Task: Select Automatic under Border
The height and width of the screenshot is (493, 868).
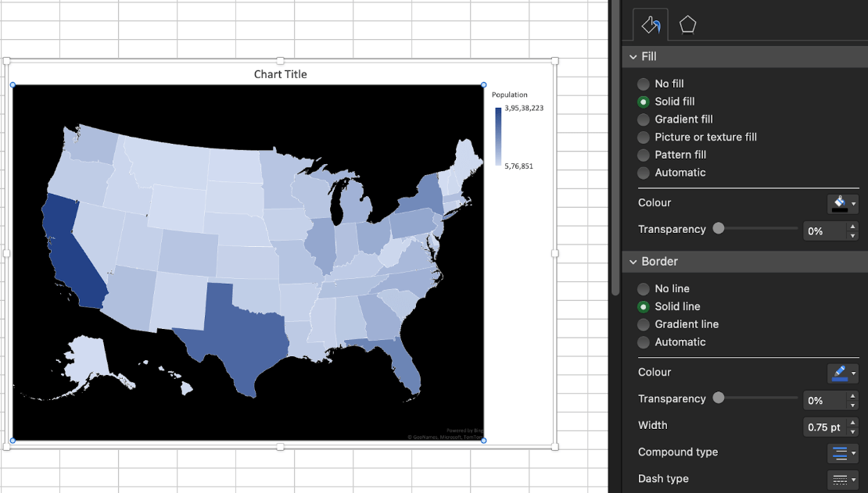Action: click(x=644, y=342)
